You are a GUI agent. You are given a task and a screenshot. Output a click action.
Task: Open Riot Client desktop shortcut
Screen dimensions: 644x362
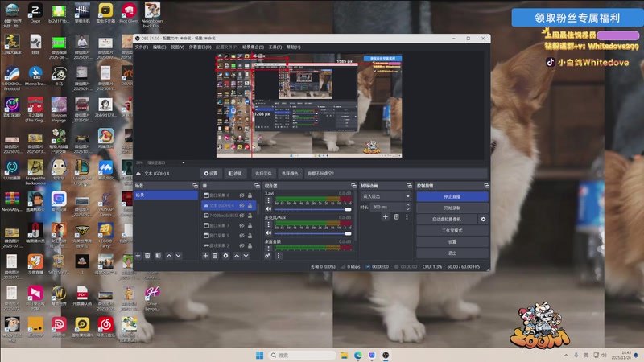pos(129,13)
